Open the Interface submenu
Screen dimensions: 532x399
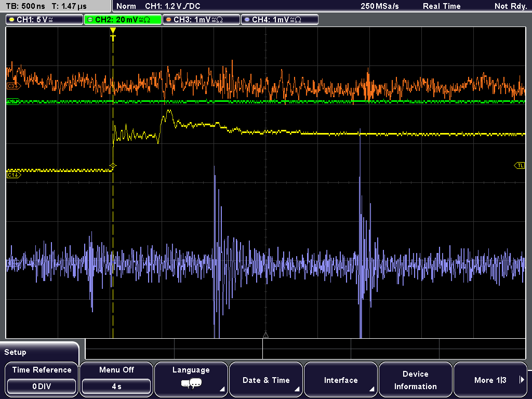click(341, 379)
